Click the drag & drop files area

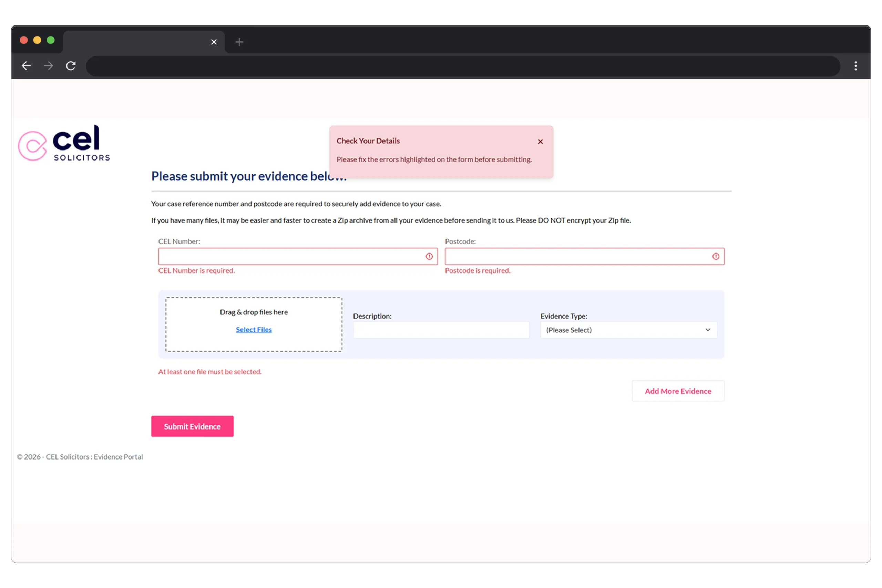coord(254,324)
